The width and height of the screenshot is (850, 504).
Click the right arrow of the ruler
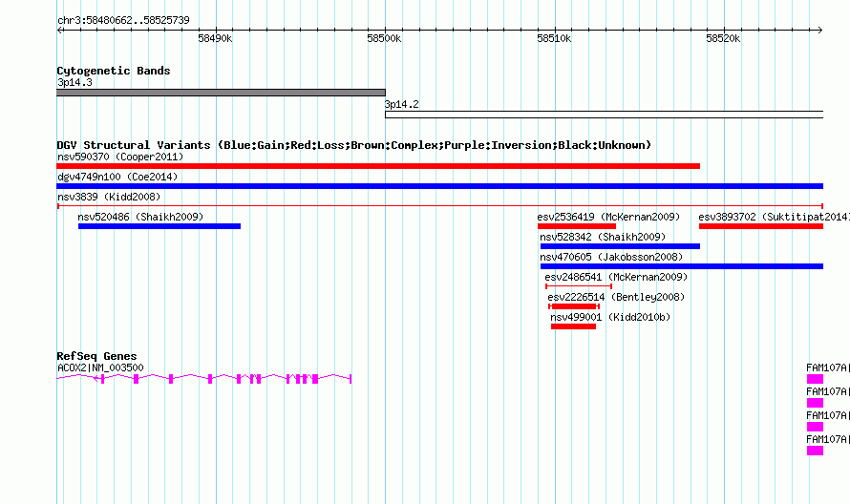tap(820, 31)
